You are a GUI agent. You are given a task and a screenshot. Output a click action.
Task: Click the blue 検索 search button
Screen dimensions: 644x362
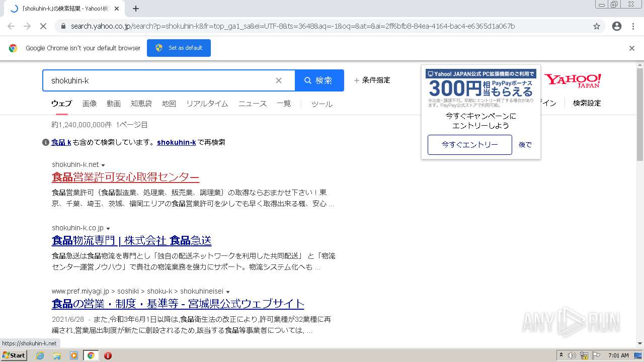pos(319,80)
